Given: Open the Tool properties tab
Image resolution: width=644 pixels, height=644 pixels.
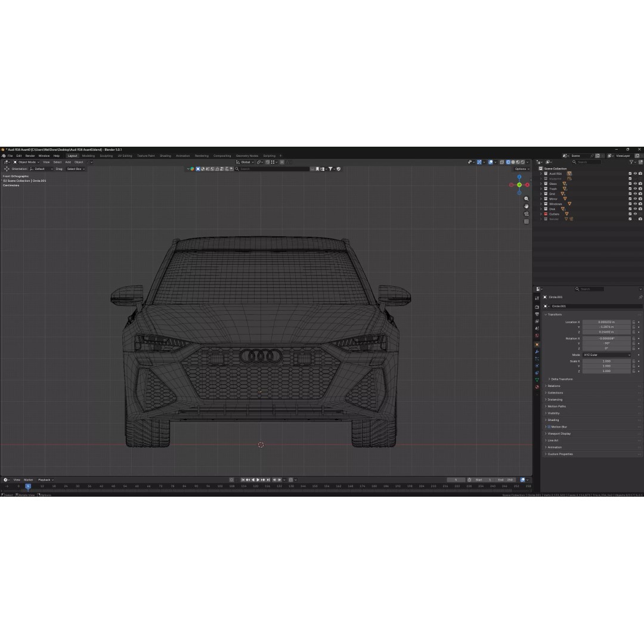Looking at the screenshot, I should 537,298.
